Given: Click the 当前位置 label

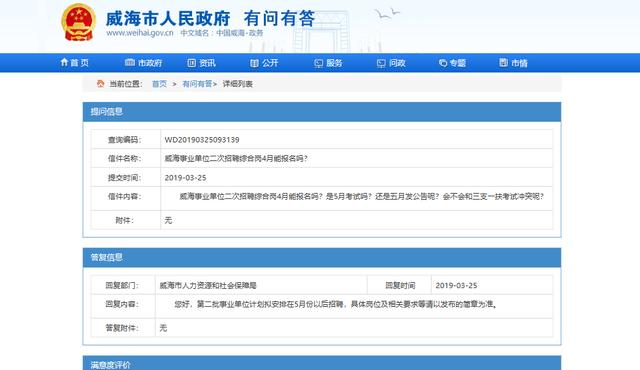Looking at the screenshot, I should (126, 84).
